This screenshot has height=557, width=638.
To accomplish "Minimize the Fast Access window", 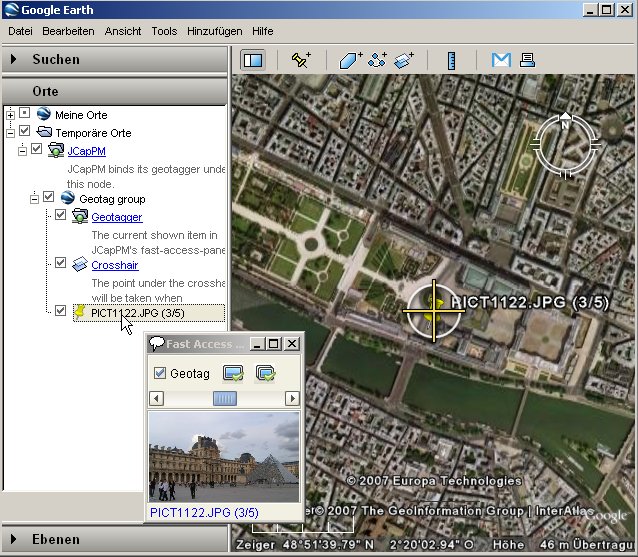I will pos(256,344).
